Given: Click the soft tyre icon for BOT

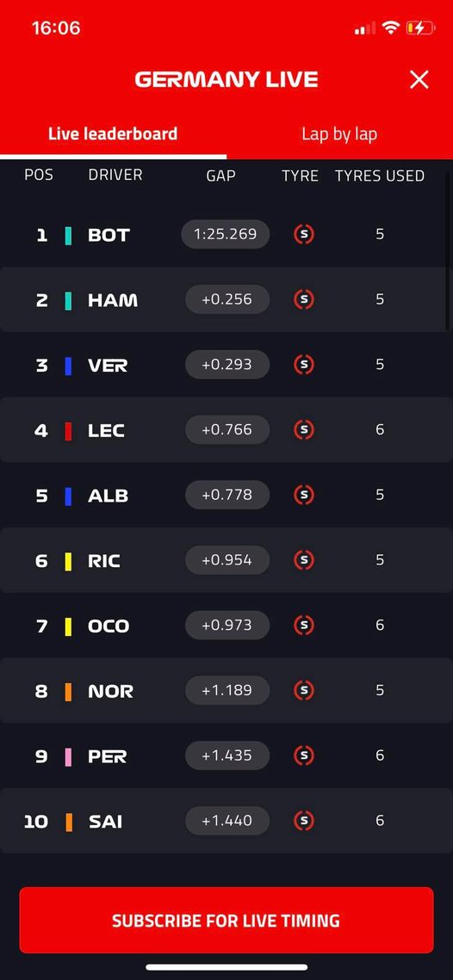Looking at the screenshot, I should click(304, 234).
